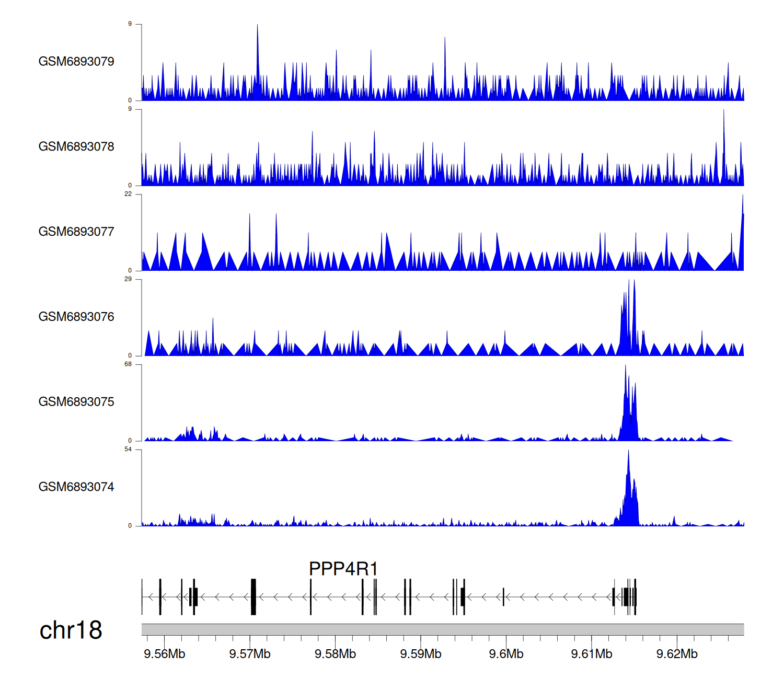Click the gray chromosome ideogram bar
784x690 pixels.
pos(442,629)
